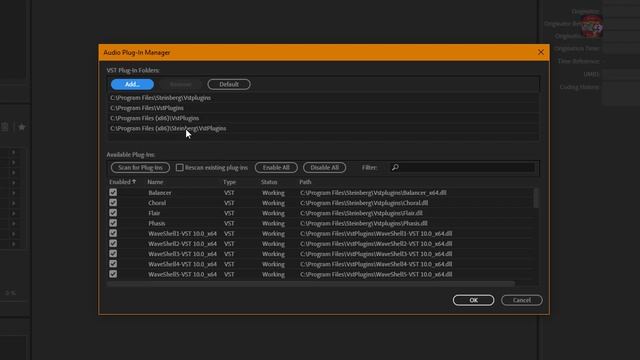This screenshot has width=640, height=360.
Task: Uncheck the Phasis plug-in checkbox
Action: 113,223
